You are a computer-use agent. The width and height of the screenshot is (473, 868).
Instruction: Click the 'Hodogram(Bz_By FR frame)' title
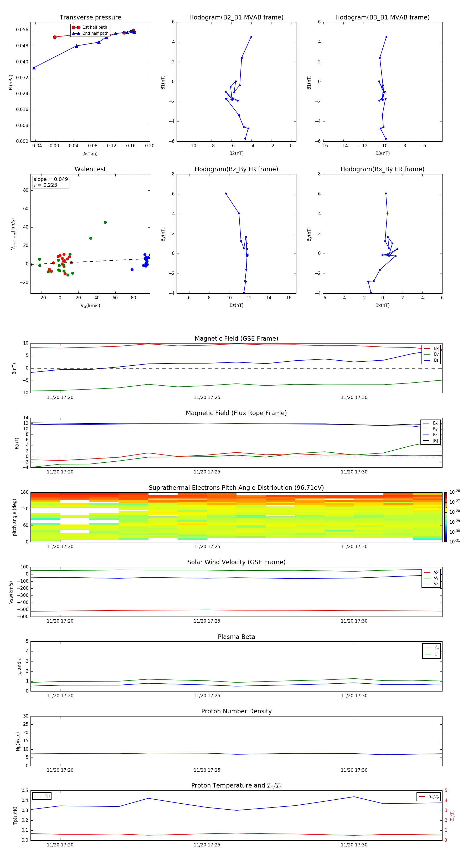(x=236, y=169)
